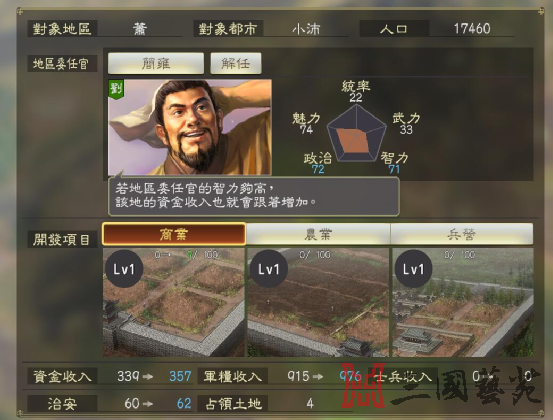Click the farmland district thumbnail

[318, 302]
